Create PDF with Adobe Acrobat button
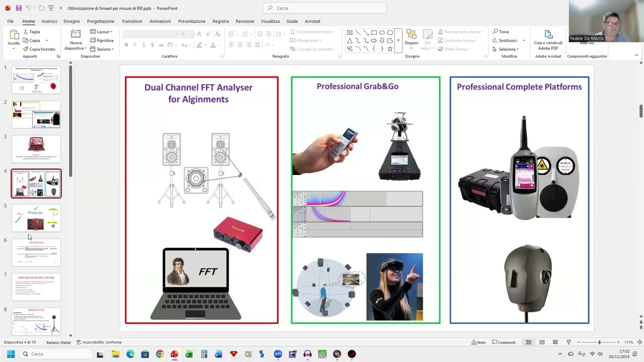 tap(548, 40)
